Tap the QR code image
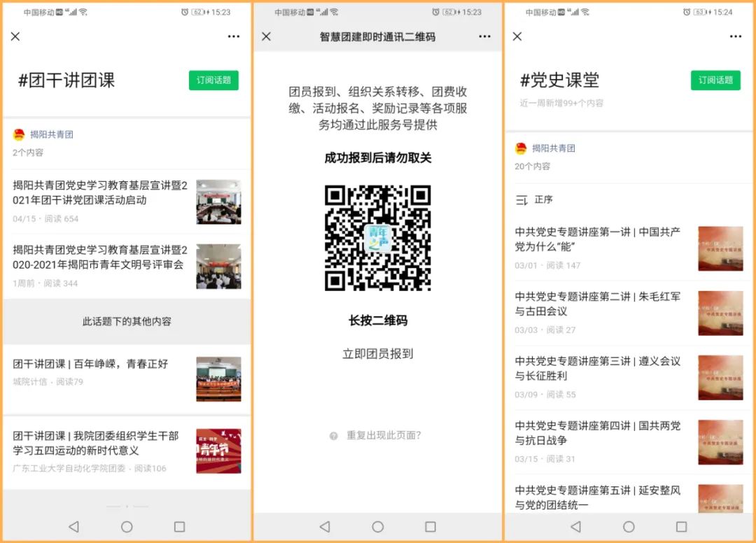Image resolution: width=756 pixels, height=543 pixels. [x=377, y=237]
